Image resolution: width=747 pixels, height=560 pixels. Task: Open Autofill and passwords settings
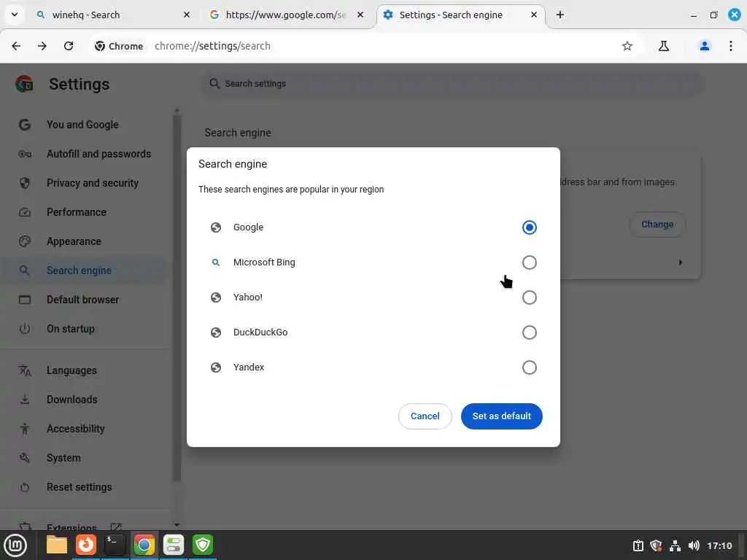(98, 154)
